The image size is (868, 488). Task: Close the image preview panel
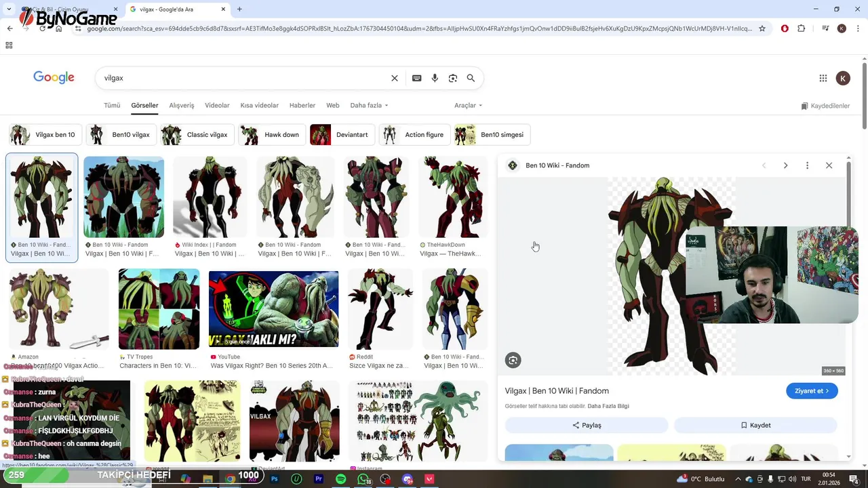tap(829, 165)
